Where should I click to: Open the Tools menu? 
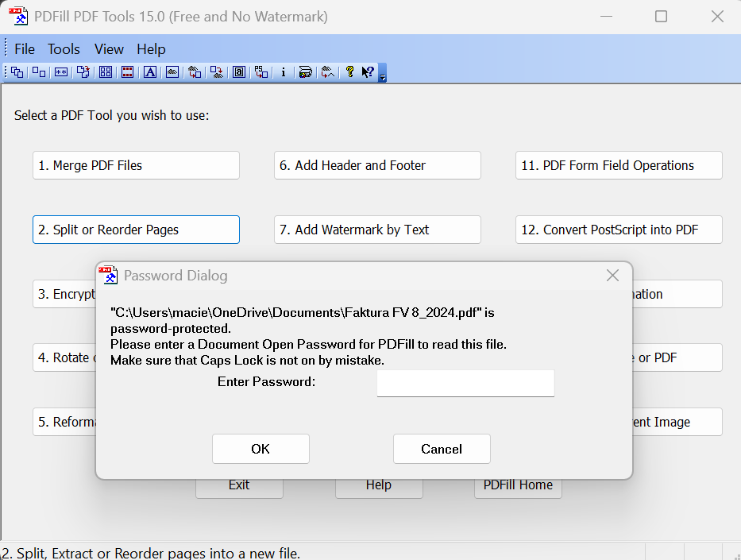64,49
